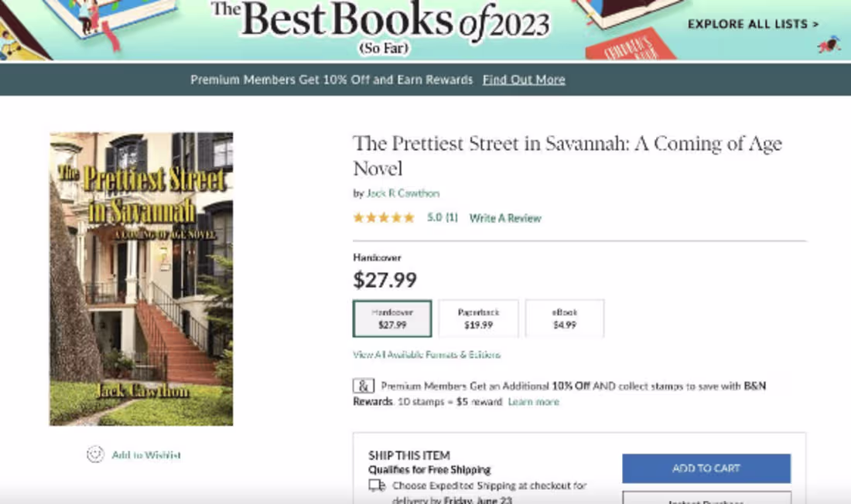This screenshot has height=504, width=851.
Task: Click the B&N ampersand rewards icon
Action: (364, 386)
